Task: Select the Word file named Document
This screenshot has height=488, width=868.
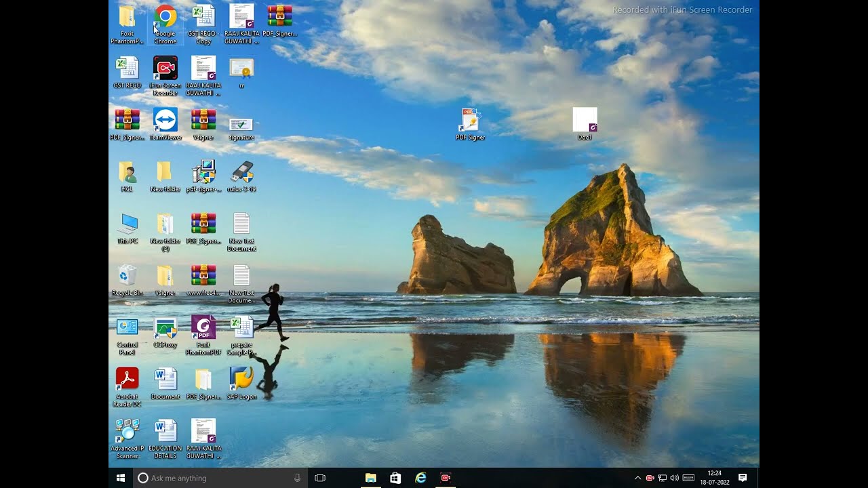Action: [x=165, y=384]
